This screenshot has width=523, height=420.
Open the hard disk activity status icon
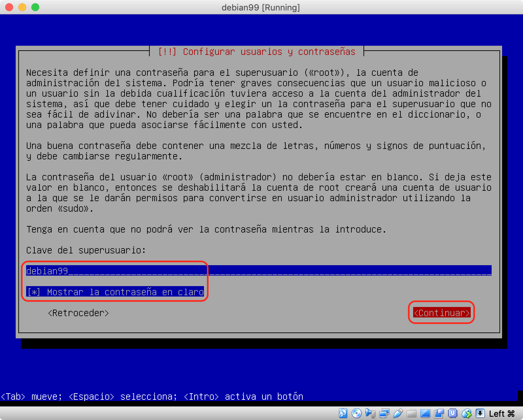pyautogui.click(x=343, y=413)
